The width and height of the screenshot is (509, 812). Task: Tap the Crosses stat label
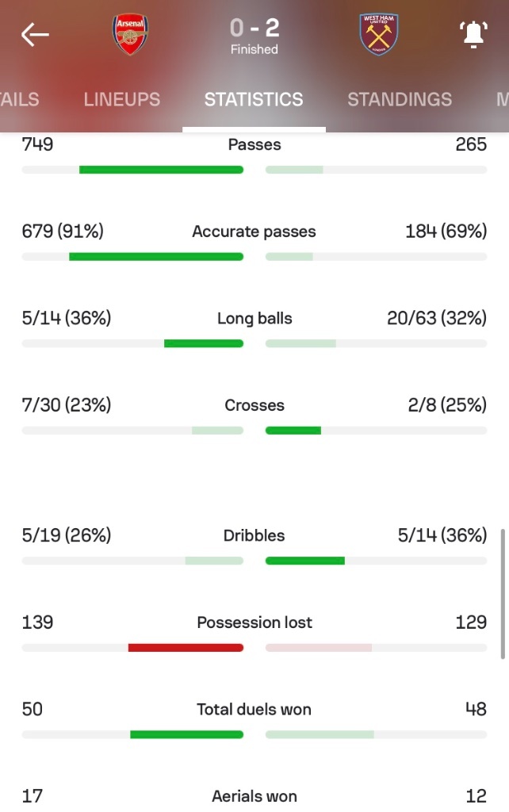point(254,405)
